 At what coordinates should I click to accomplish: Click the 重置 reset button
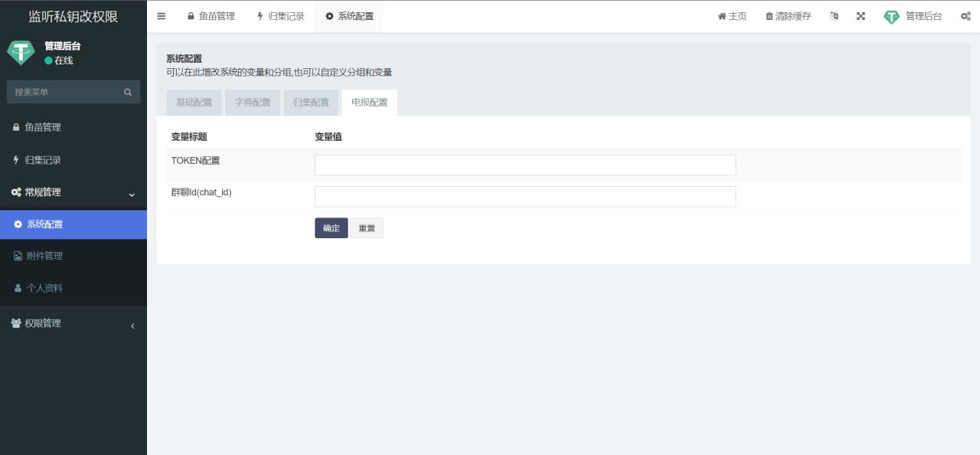tap(367, 228)
